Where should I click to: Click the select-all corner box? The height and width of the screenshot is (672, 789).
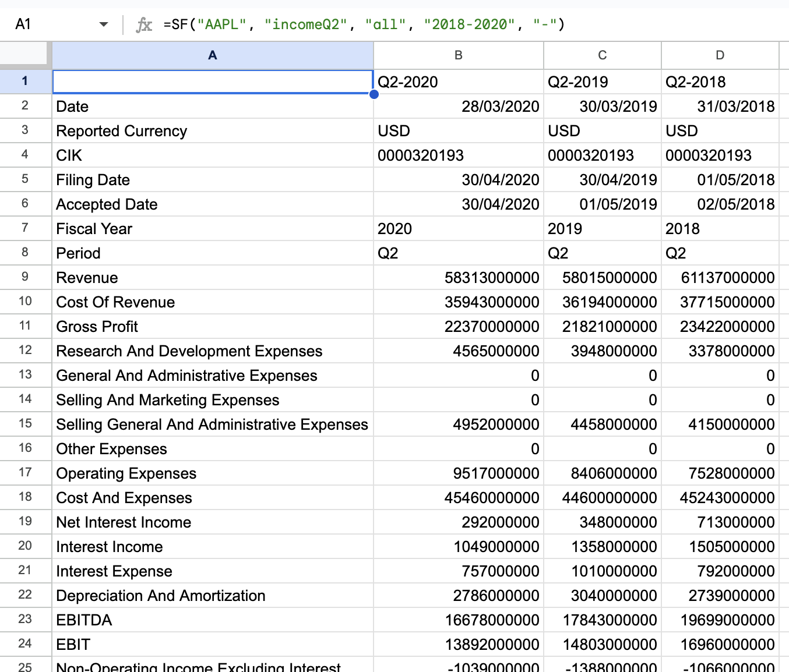pos(23,53)
